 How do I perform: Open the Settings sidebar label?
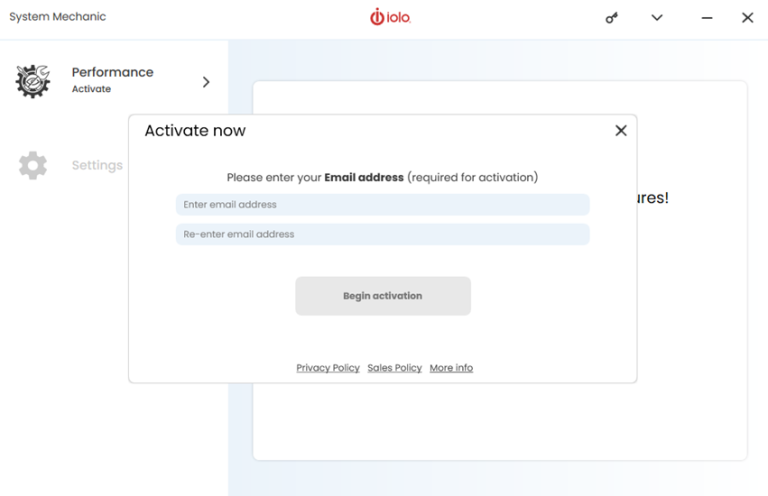(x=97, y=165)
